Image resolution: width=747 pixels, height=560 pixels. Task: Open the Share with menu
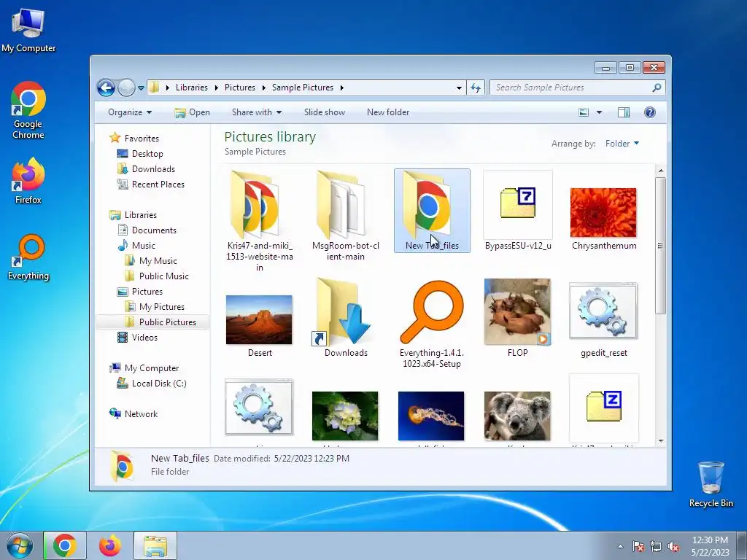pyautogui.click(x=256, y=112)
